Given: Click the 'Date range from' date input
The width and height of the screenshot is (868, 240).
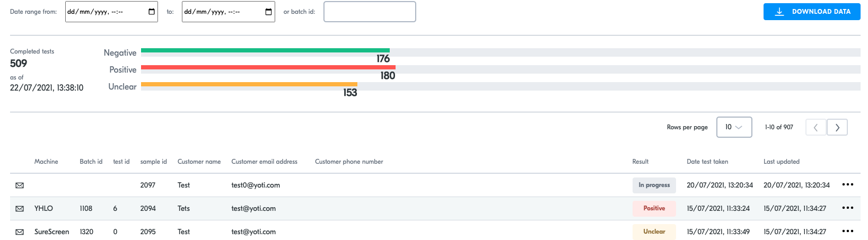Looking at the screenshot, I should [x=111, y=12].
